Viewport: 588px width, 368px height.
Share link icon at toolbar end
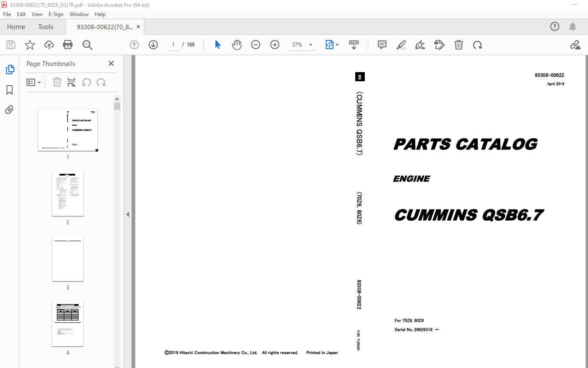[x=575, y=45]
